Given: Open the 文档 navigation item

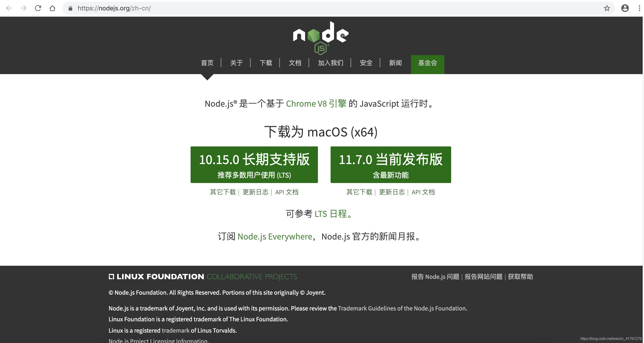Looking at the screenshot, I should (295, 63).
